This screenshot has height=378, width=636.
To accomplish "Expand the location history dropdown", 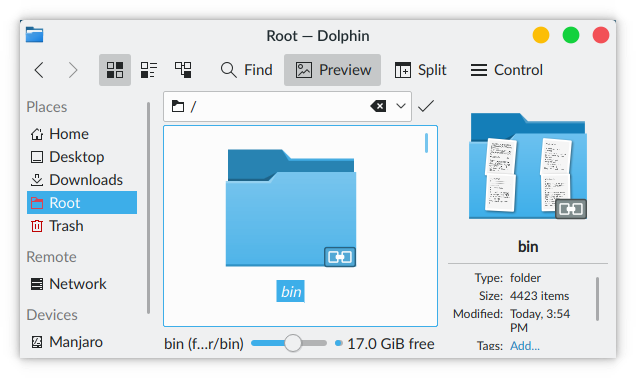I will point(401,106).
